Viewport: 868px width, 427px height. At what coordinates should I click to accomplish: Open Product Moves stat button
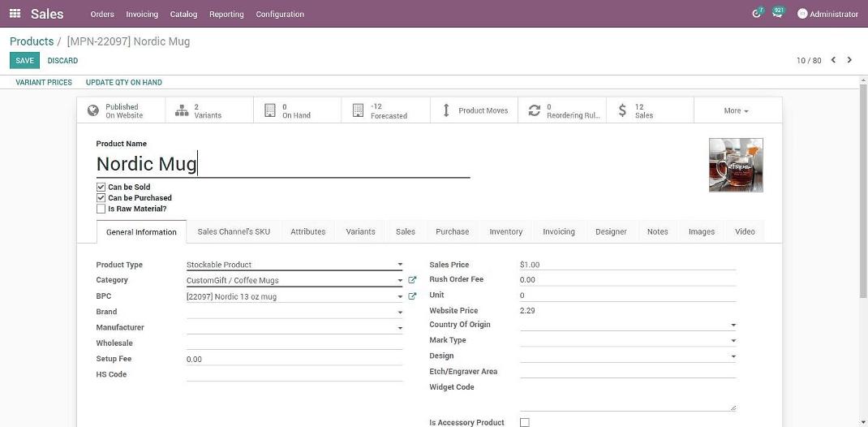tap(474, 110)
